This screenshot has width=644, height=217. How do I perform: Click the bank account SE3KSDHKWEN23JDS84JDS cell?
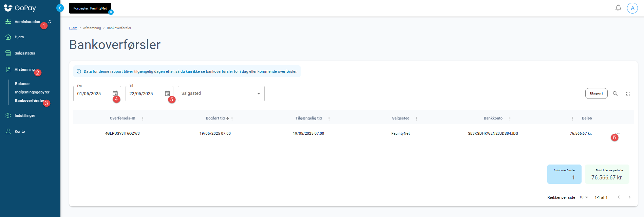(x=493, y=133)
